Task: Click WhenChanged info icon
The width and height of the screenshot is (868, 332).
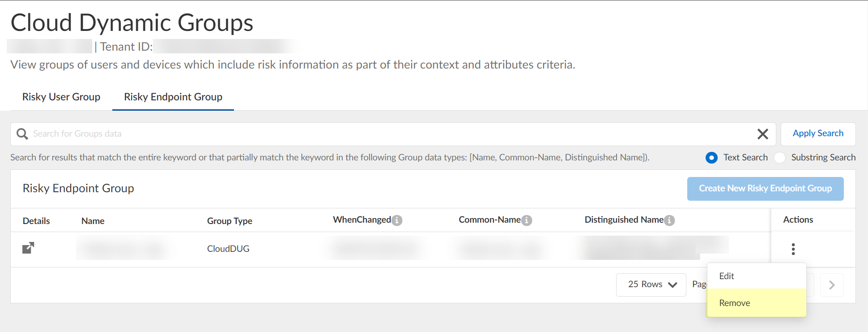Action: tap(397, 220)
